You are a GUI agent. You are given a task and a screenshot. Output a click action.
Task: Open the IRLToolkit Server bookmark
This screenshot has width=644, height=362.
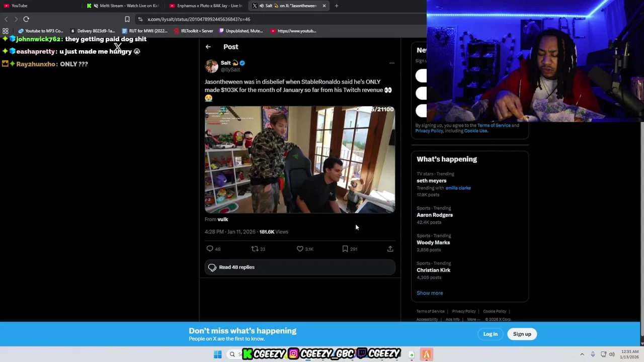[x=194, y=31]
